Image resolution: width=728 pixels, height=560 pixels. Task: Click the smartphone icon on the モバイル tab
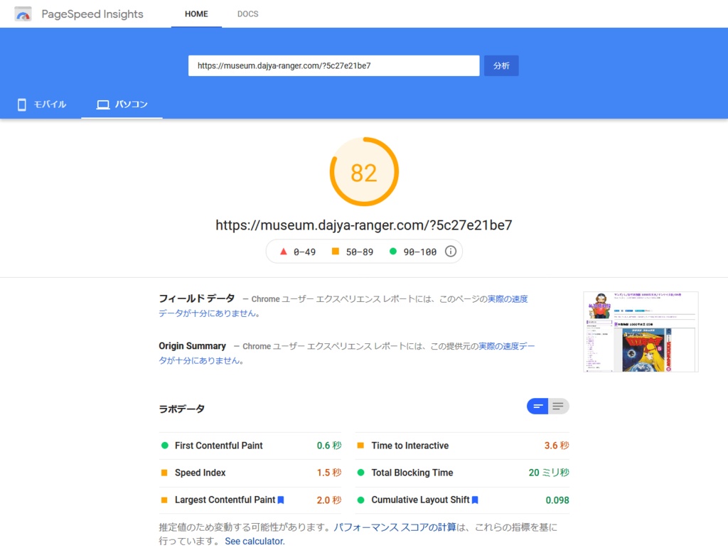21,104
